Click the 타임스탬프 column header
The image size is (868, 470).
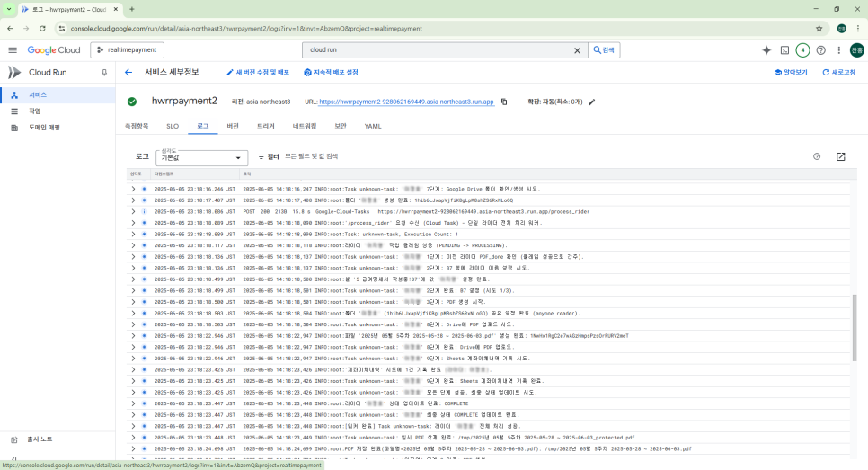pos(164,173)
